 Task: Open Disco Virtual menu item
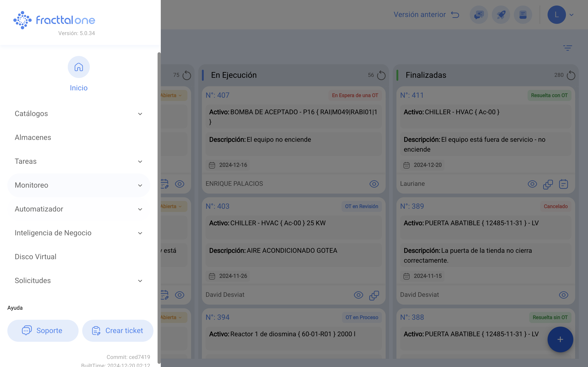(x=36, y=257)
